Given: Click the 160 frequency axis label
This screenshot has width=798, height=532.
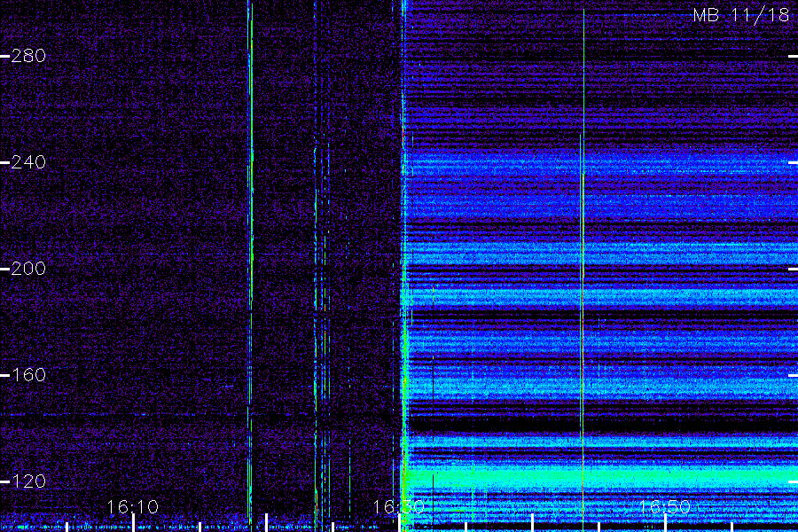Looking at the screenshot, I should click(28, 375).
